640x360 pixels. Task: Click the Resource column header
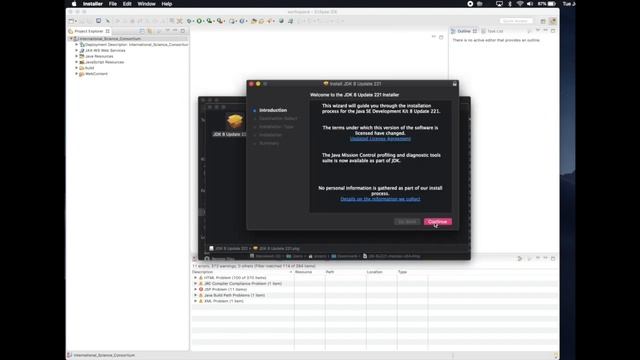point(310,272)
